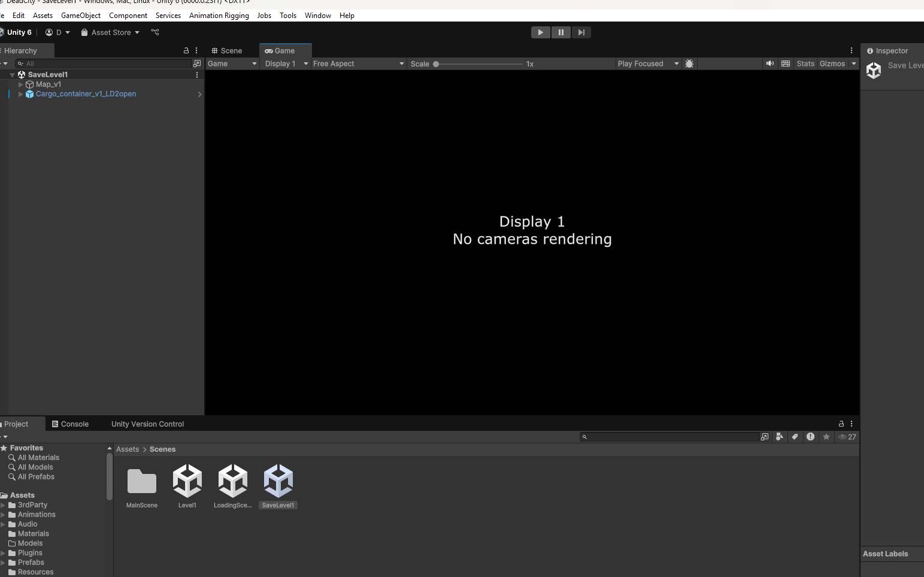Open the GameObject menu

tap(80, 15)
